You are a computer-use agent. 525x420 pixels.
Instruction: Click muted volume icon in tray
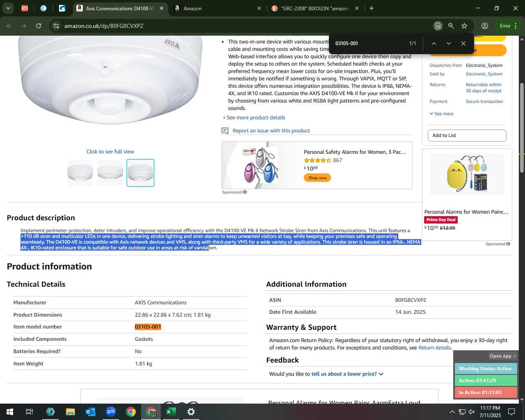click(x=472, y=412)
